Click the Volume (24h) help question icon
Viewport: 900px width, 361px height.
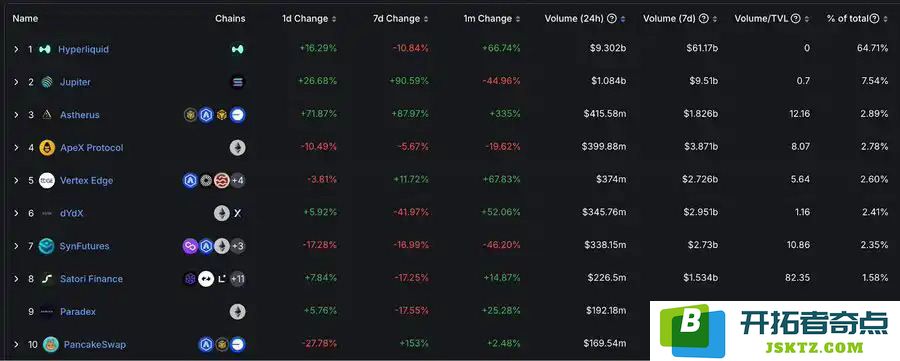(612, 19)
